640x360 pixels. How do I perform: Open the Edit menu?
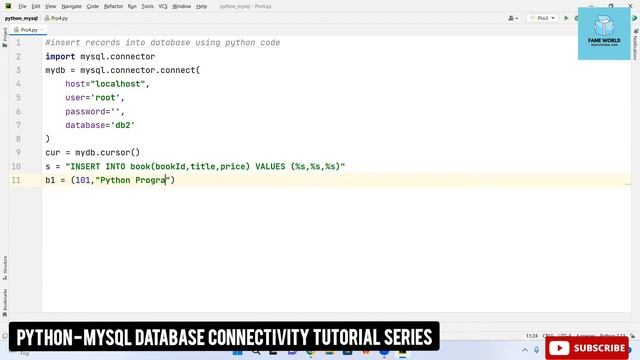[x=36, y=7]
